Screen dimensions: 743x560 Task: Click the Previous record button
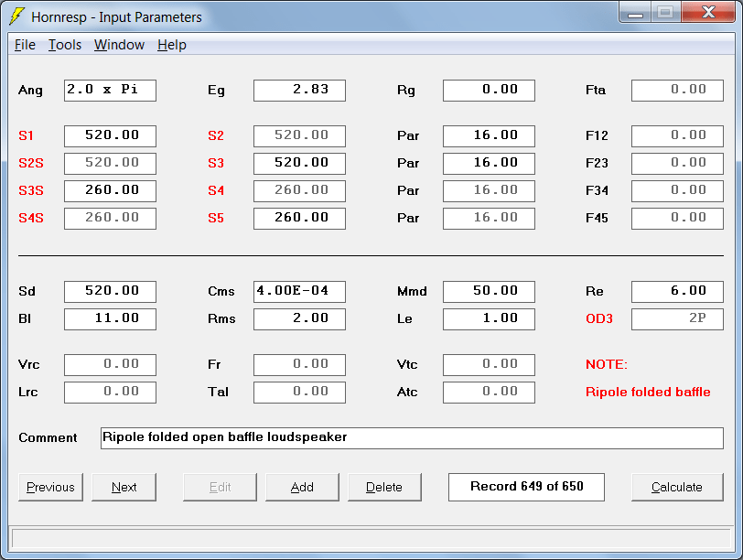pos(50,487)
